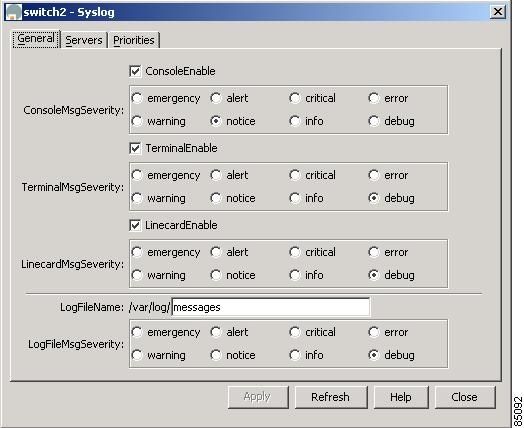Toggle the LinecardEnable checkbox
524x428 pixels.
(135, 225)
